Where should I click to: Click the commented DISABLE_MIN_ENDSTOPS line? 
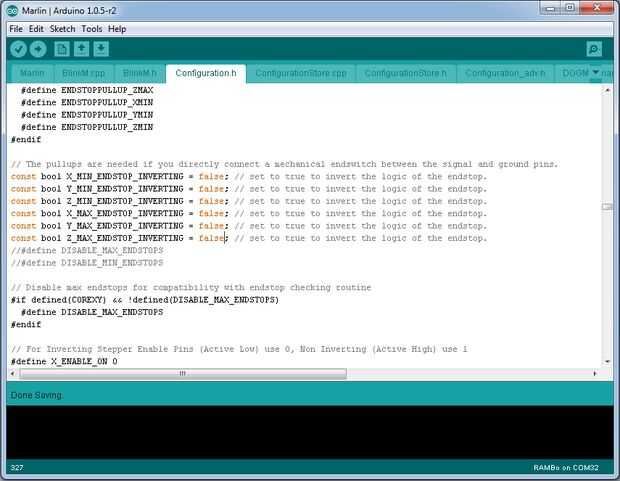(x=87, y=263)
